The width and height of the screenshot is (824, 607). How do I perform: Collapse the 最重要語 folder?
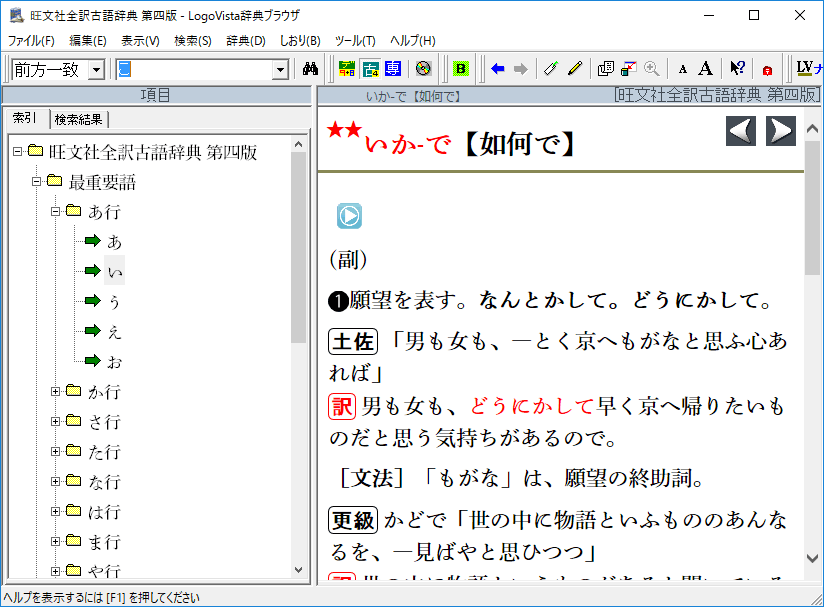pyautogui.click(x=36, y=181)
